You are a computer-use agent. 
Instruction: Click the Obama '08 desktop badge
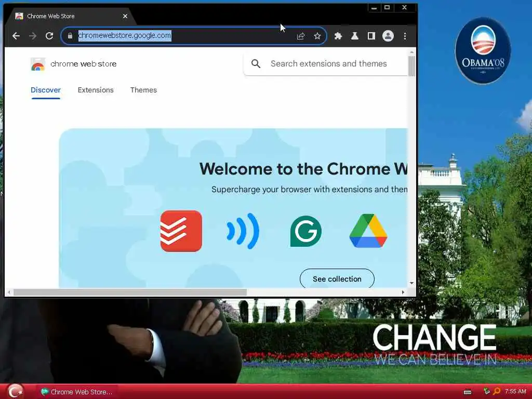(483, 50)
